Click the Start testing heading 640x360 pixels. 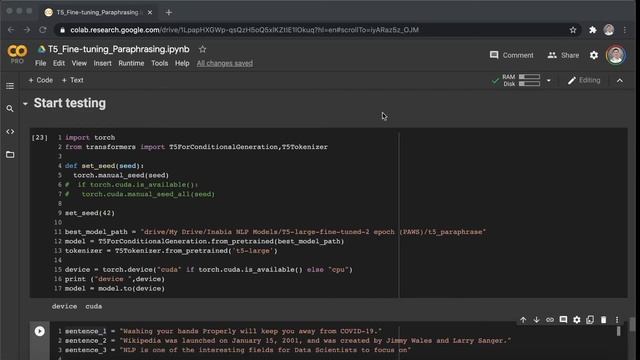pos(70,103)
